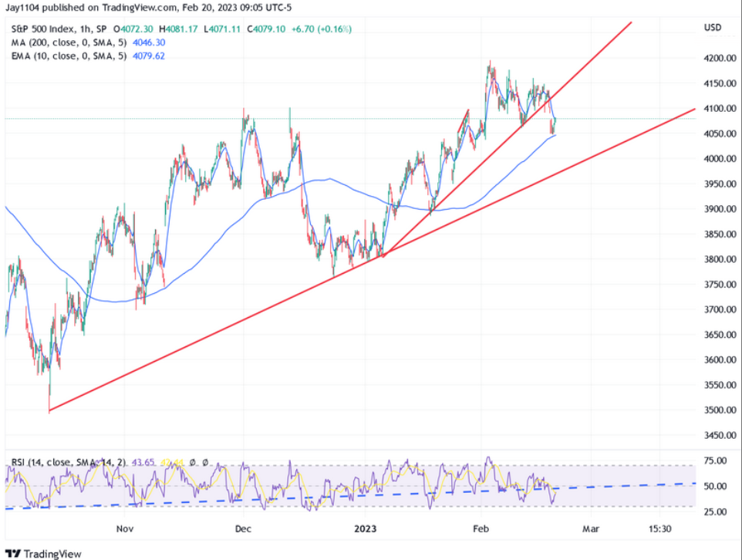Screen dimensions: 742x560
Task: Click the USD currency label
Action: click(x=713, y=28)
